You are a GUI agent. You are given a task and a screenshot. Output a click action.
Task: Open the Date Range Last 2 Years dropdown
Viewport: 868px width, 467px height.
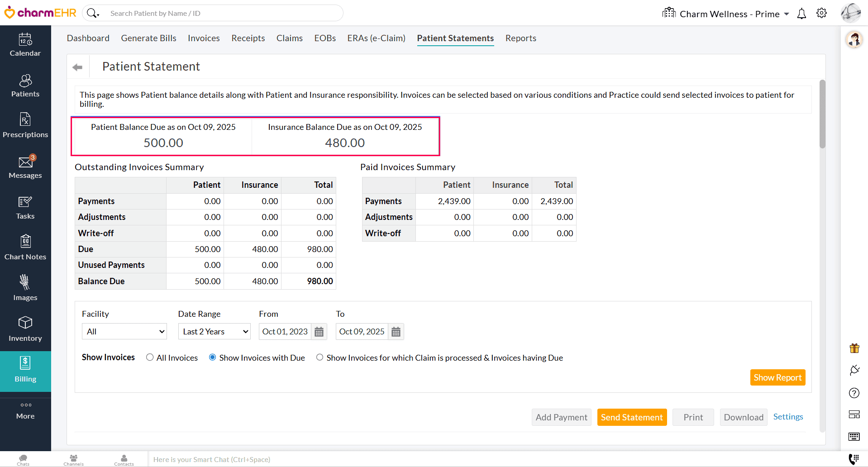pyautogui.click(x=214, y=332)
